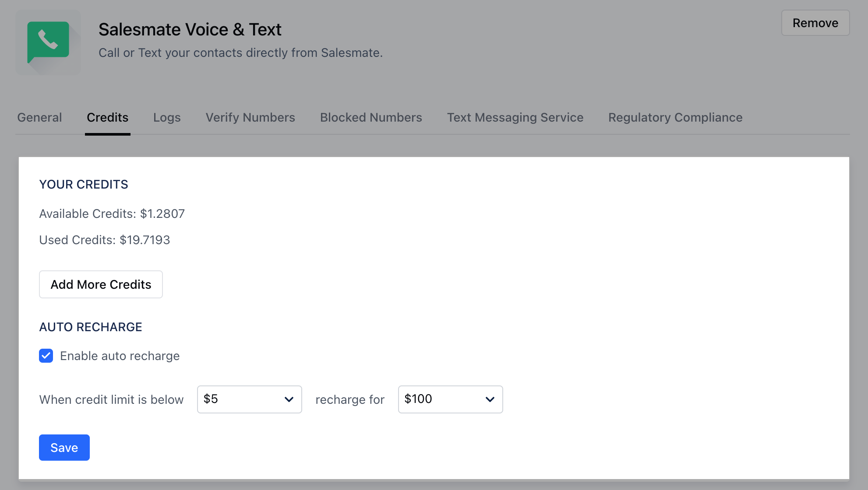Screen dimensions: 868x490
Task: Switch to the General tab
Action: pyautogui.click(x=39, y=117)
